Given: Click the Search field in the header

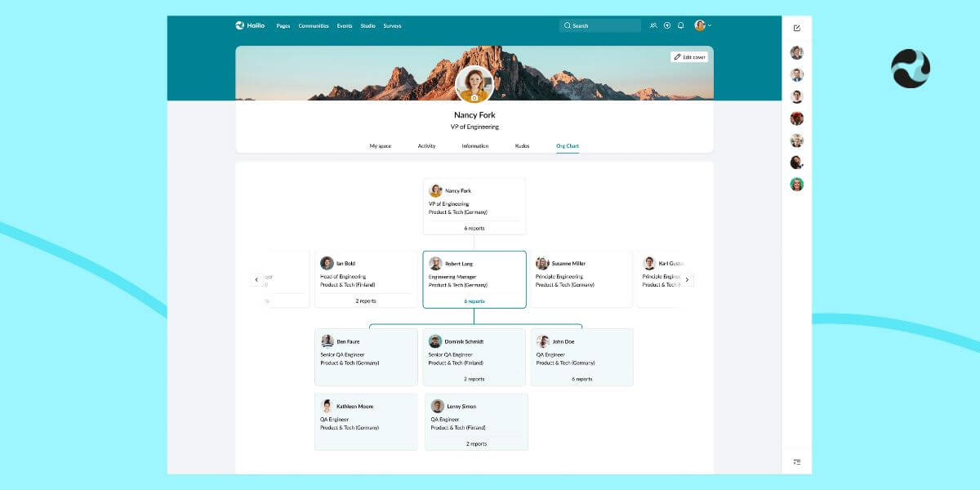Looking at the screenshot, I should 600,26.
